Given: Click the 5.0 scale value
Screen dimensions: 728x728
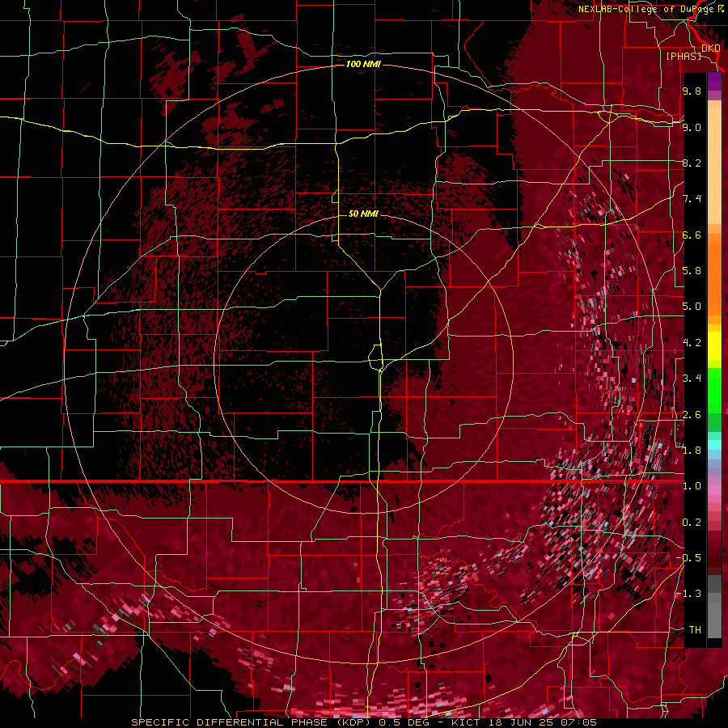Looking at the screenshot, I should coord(692,307).
